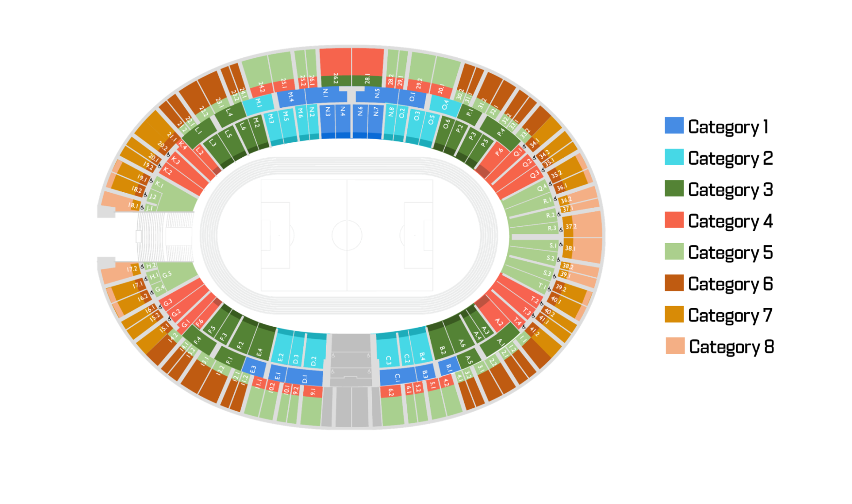Image resolution: width=852 pixels, height=504 pixels.
Task: Choose the Category 4 red legend swatch
Action: (674, 220)
